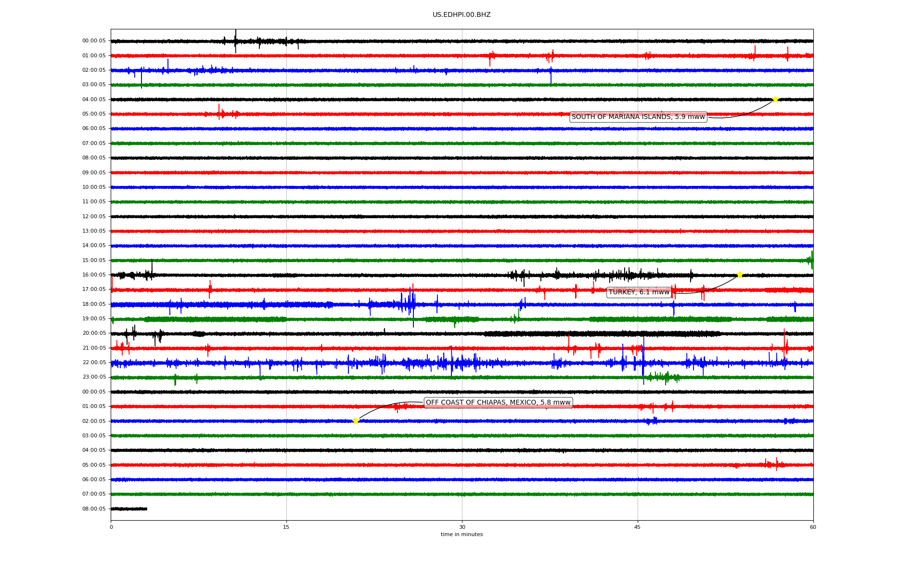Click the TURKEY, 6.1 mww annotation box
This screenshot has height=578, width=924.
point(639,292)
